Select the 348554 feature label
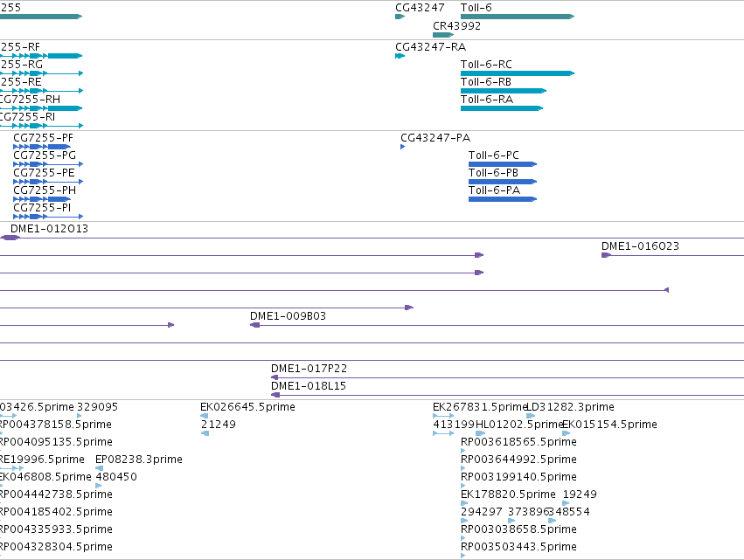Screen dimensions: 744x560 tap(569, 513)
